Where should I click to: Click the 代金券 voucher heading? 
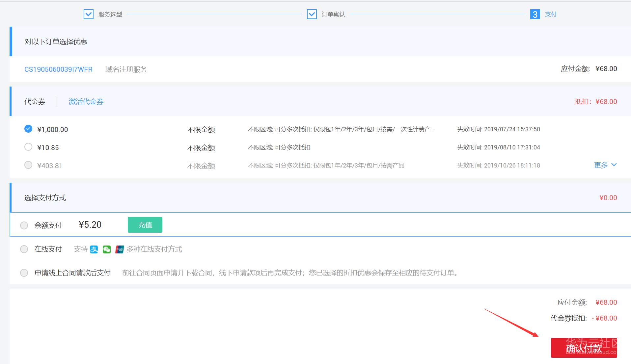click(x=35, y=102)
